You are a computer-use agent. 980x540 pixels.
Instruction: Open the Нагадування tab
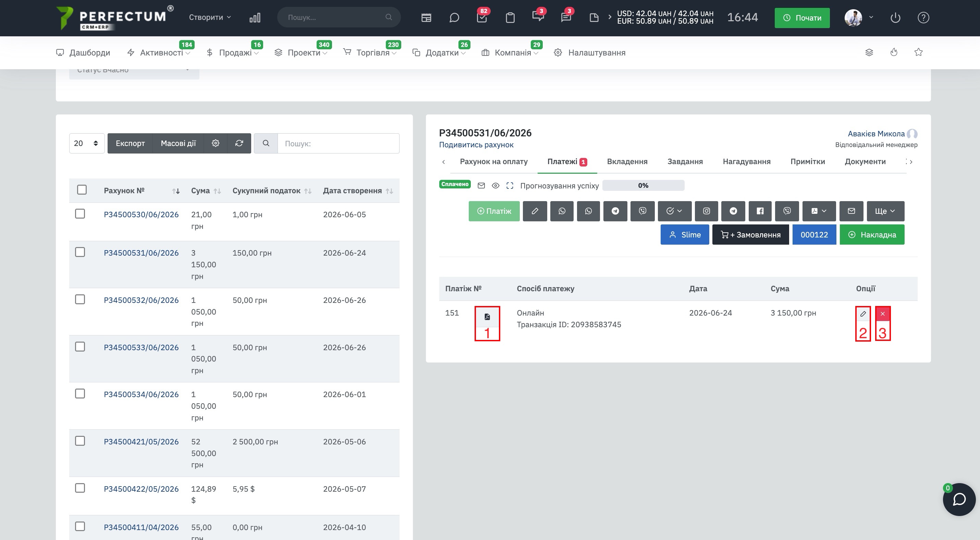[746, 162]
